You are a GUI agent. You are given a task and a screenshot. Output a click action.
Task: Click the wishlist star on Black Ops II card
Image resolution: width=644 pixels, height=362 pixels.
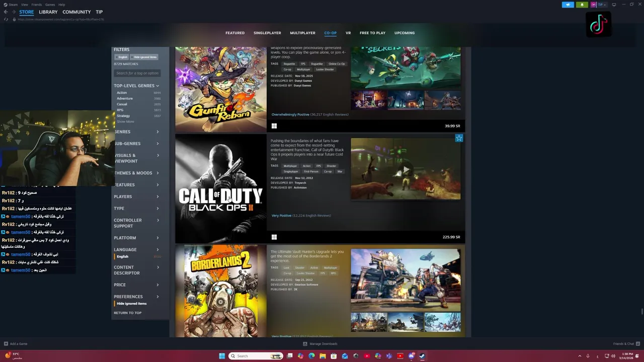pos(459,138)
